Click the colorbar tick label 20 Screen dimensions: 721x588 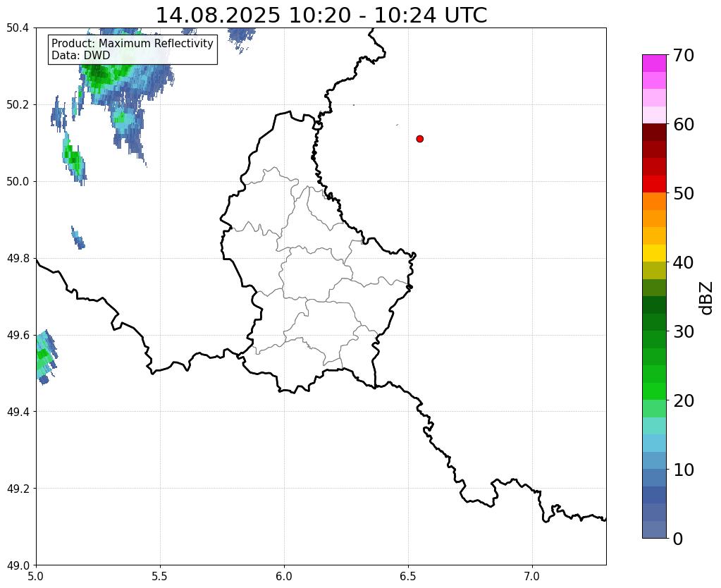tap(684, 400)
